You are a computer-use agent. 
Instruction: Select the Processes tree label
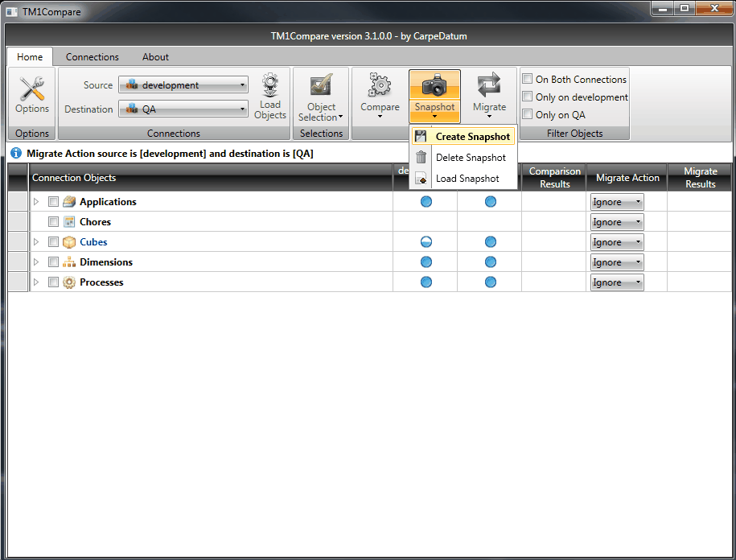tap(101, 282)
